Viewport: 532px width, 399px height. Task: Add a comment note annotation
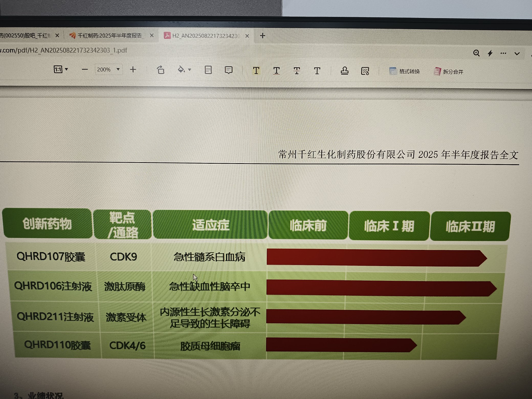pyautogui.click(x=228, y=70)
